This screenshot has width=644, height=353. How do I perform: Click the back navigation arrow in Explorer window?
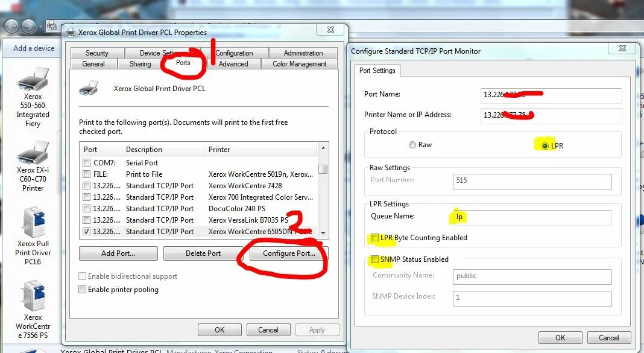tap(11, 27)
